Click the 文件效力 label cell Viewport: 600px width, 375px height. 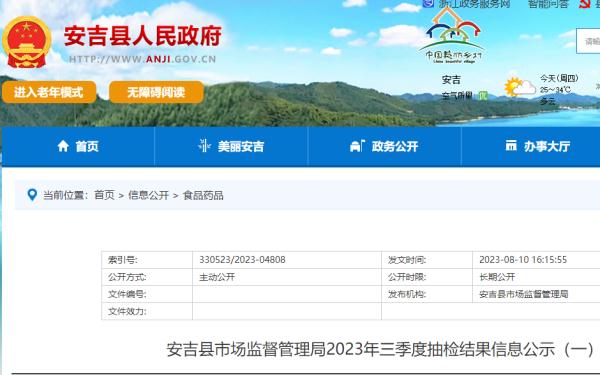click(147, 311)
